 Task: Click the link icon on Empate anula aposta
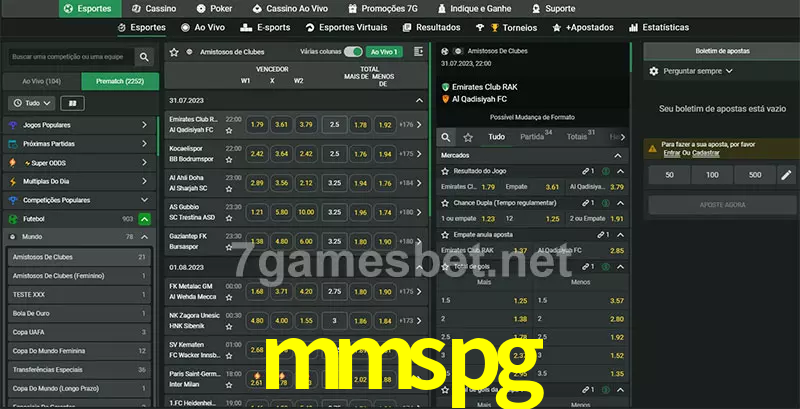click(601, 235)
